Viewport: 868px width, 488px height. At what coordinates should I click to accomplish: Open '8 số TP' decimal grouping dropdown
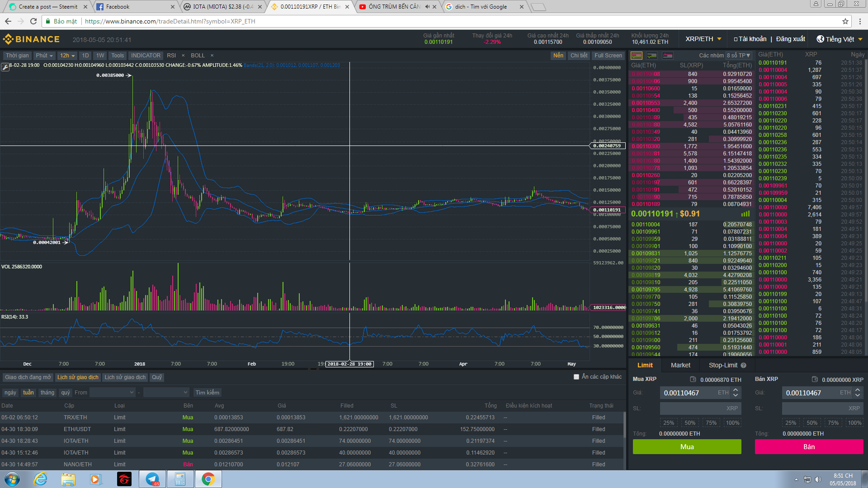point(739,56)
